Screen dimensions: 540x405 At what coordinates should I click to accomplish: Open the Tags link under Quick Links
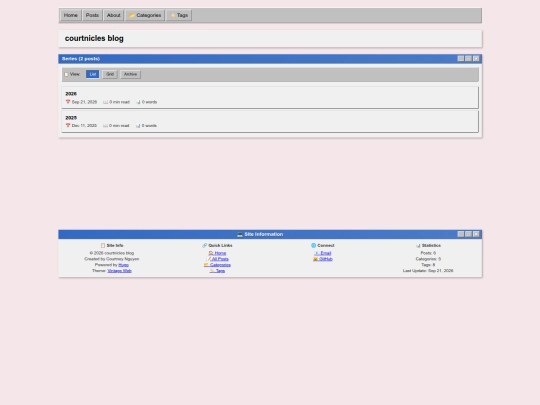[217, 271]
